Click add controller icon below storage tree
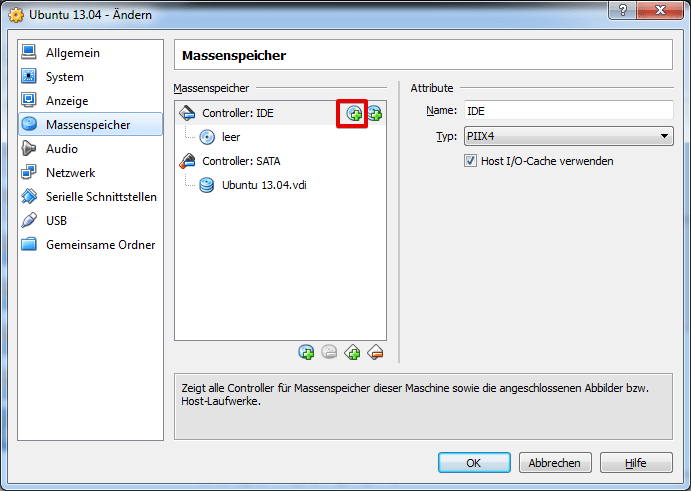 pos(352,352)
